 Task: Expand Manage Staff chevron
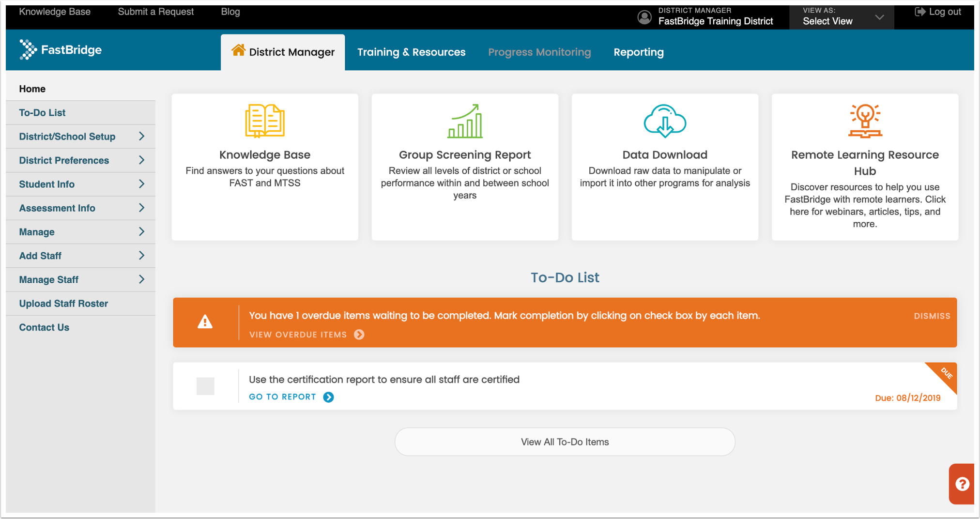pos(142,279)
